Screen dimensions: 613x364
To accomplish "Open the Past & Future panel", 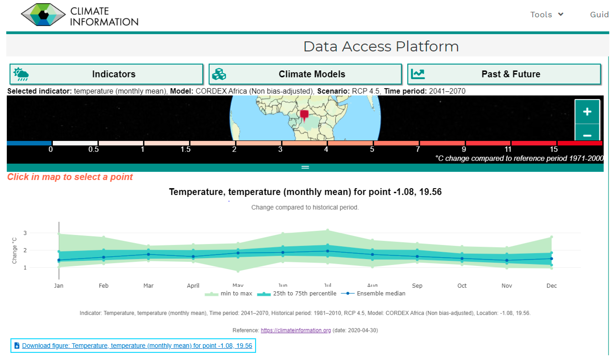I will (x=511, y=74).
